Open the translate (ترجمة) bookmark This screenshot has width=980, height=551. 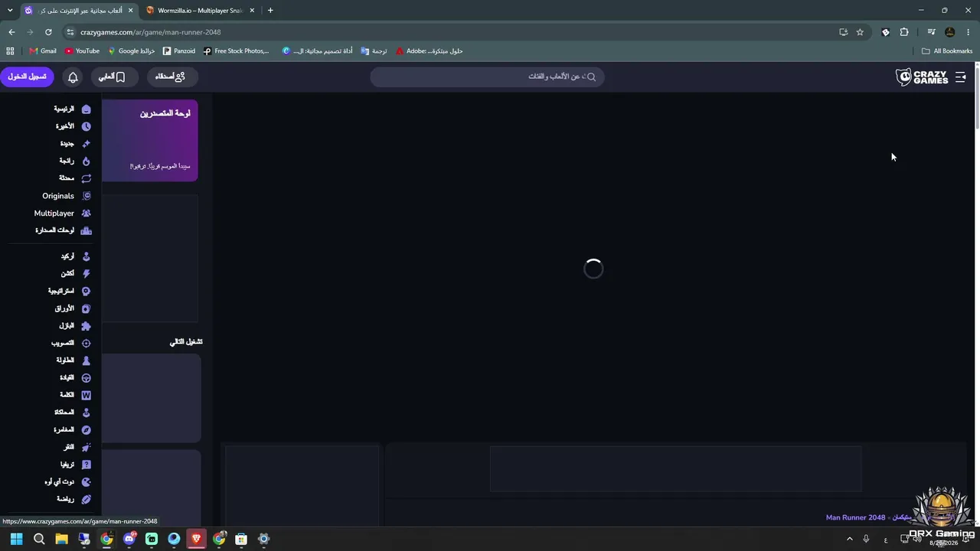point(374,51)
